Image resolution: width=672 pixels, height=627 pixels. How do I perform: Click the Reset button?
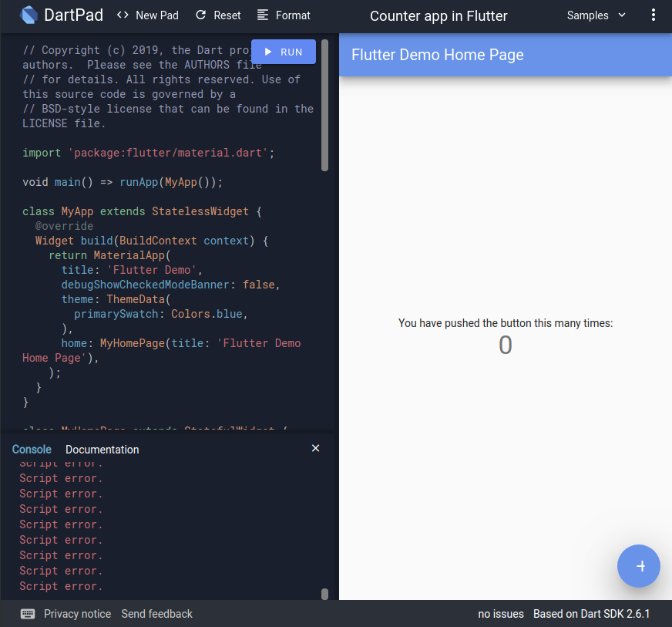click(218, 15)
